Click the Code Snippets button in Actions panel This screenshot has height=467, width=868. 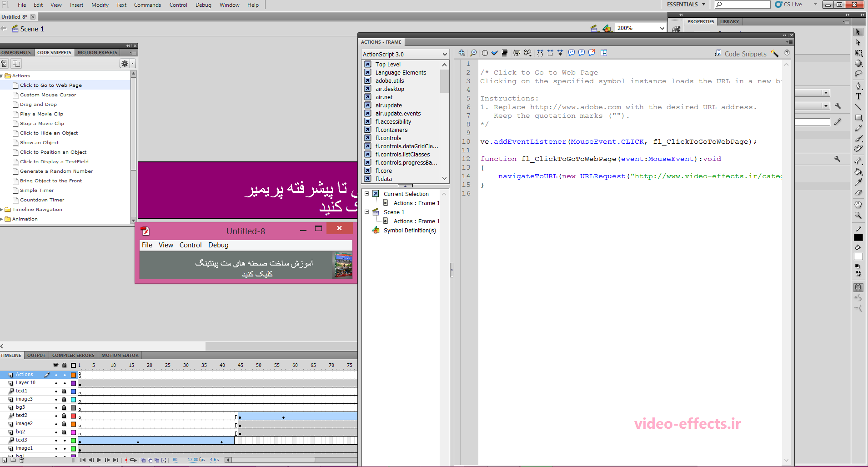pos(741,54)
